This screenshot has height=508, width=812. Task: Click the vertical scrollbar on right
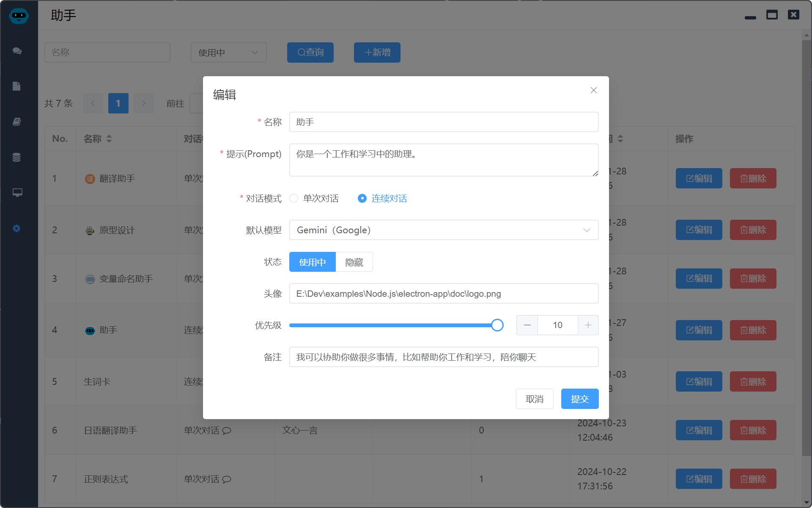tap(807, 248)
